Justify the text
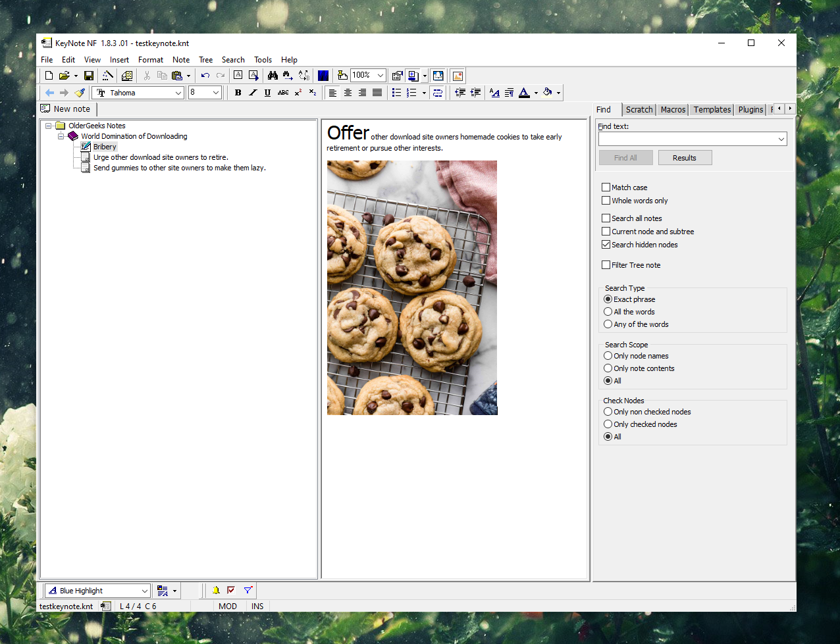 click(x=377, y=93)
